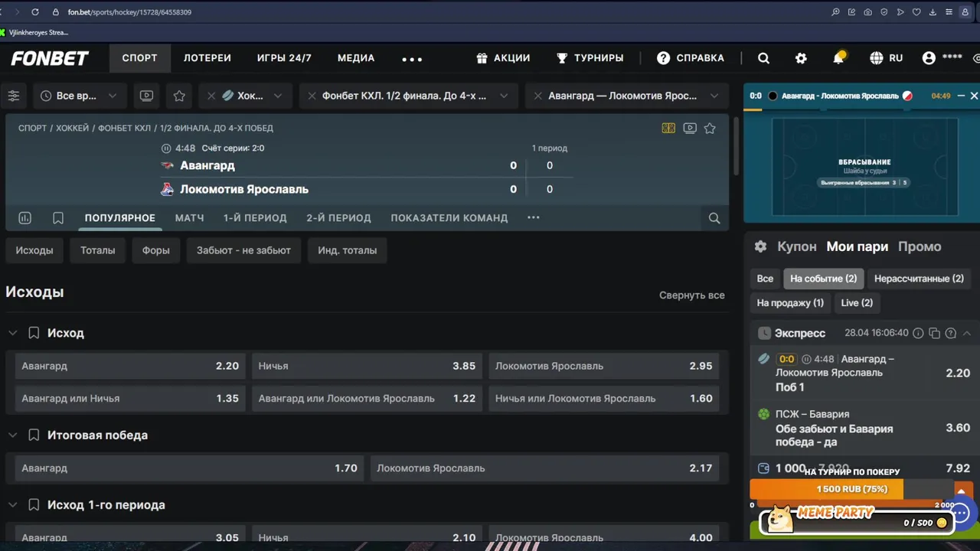The image size is (980, 551).
Task: Close the live match tracker widget
Action: 974,96
